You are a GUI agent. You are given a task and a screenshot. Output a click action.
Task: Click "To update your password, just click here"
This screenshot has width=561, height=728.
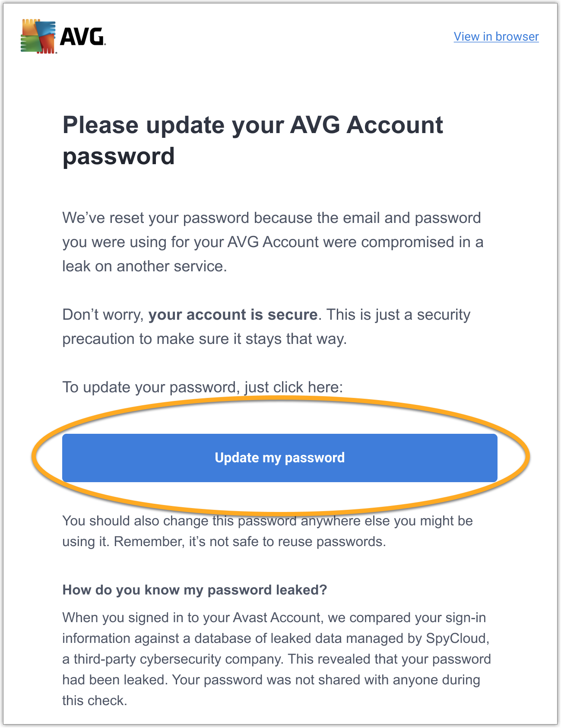coord(202,387)
